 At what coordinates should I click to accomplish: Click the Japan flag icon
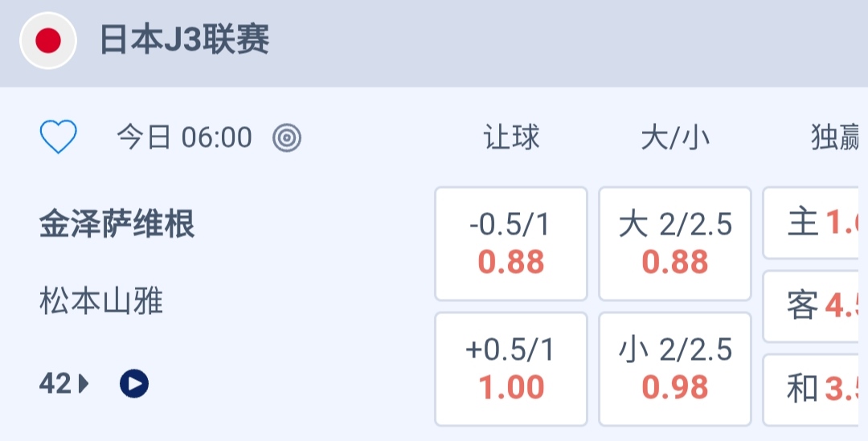[x=48, y=41]
